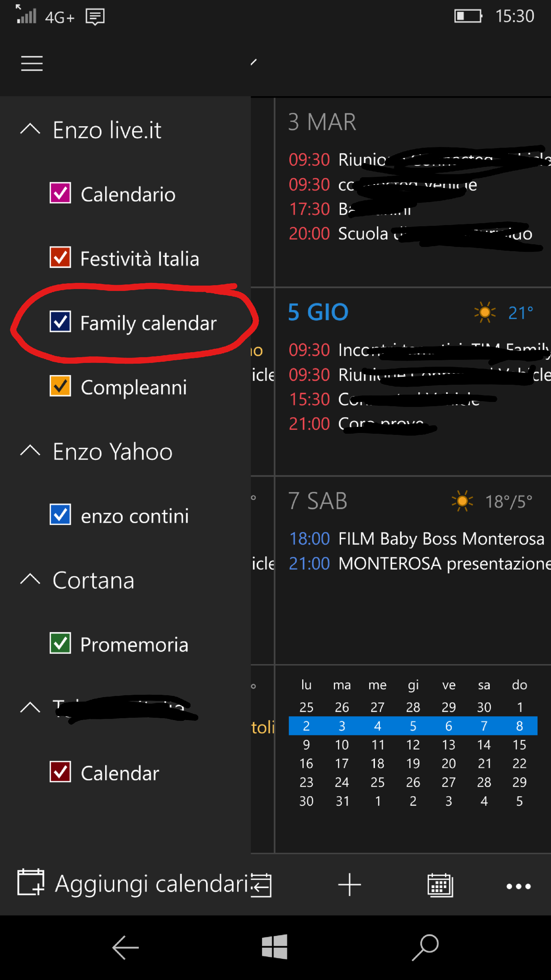Disable the Compleanni calendar checkbox

click(x=60, y=386)
